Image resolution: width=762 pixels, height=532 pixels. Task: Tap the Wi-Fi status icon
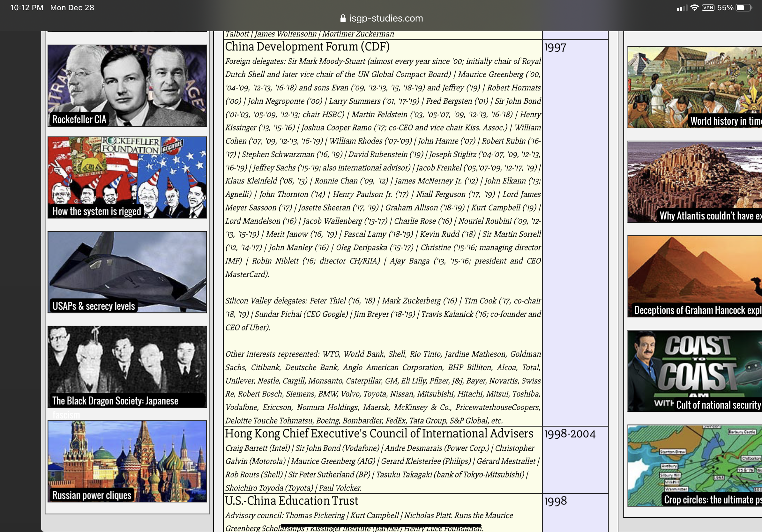[694, 8]
